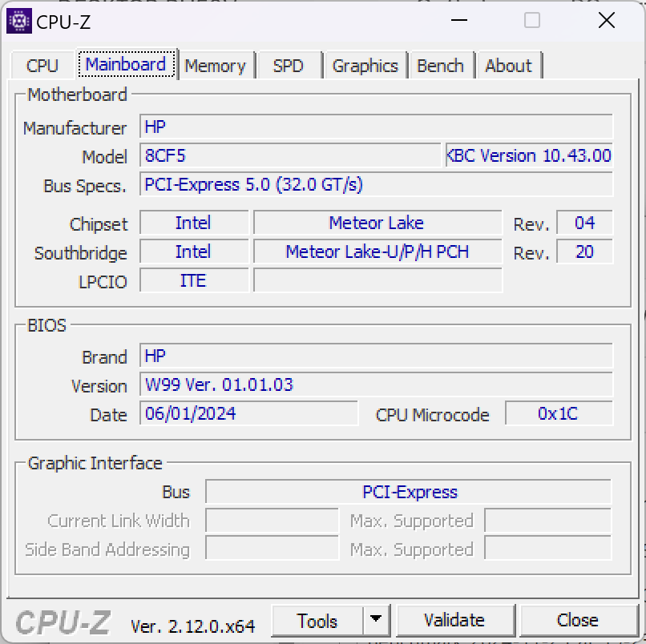The height and width of the screenshot is (644, 646).
Task: Click Max. Supported field beside Current Link Width
Action: click(x=547, y=521)
